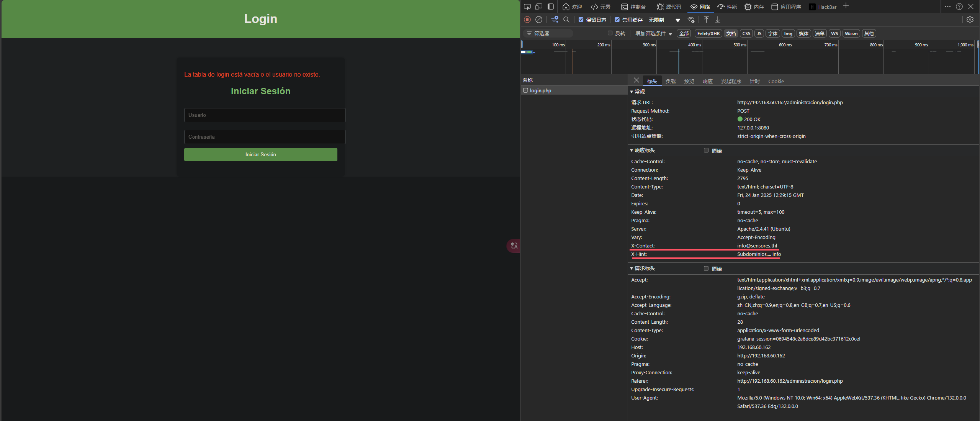Expand 增加筛选条件 filter dropdown
Image resolution: width=980 pixels, height=421 pixels.
(x=653, y=33)
